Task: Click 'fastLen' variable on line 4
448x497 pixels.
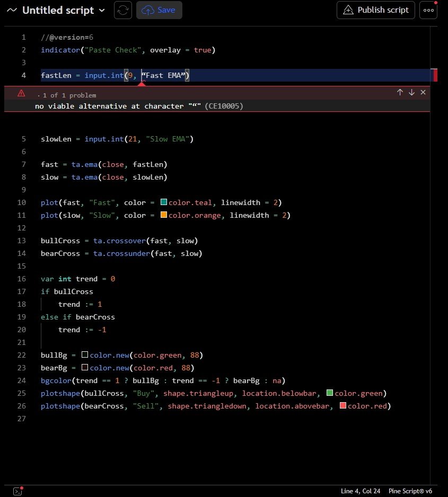Action: 56,75
